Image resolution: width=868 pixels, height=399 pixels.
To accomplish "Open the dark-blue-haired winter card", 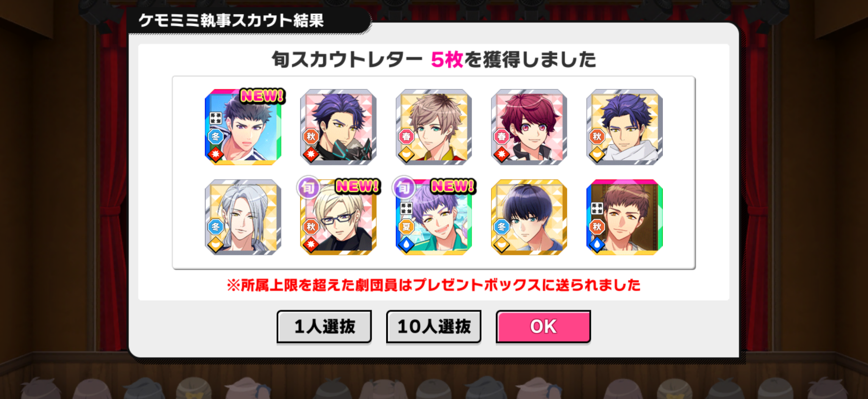I will 529,217.
